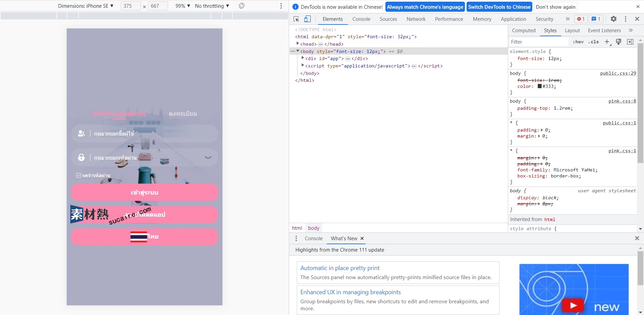
Task: Click the Thai flag language button
Action: coord(145,237)
